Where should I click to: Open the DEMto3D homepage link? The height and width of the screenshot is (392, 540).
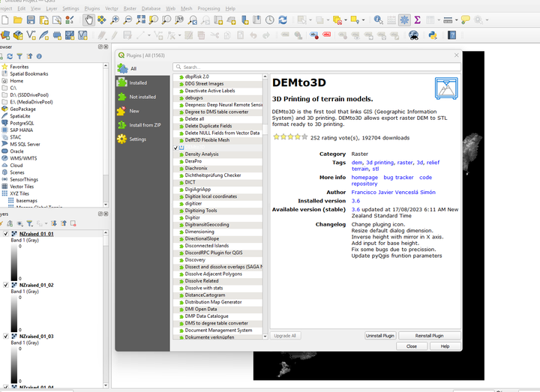(364, 177)
